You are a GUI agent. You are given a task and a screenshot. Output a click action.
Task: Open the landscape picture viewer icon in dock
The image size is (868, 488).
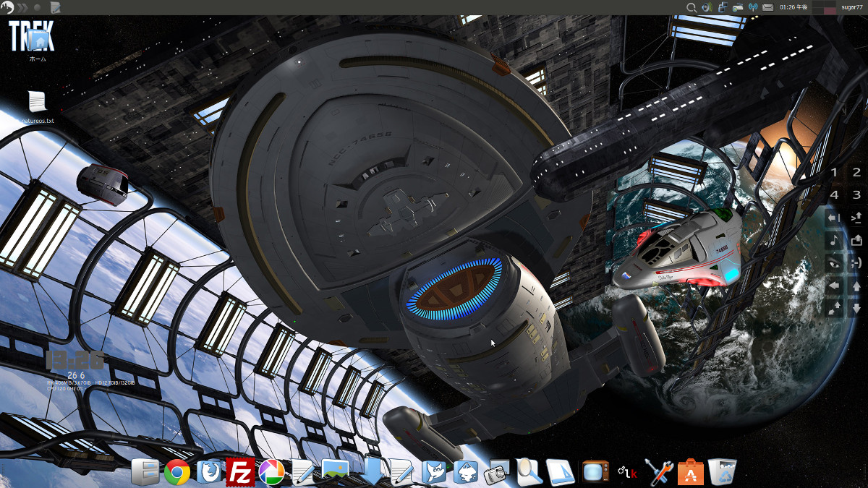point(336,471)
